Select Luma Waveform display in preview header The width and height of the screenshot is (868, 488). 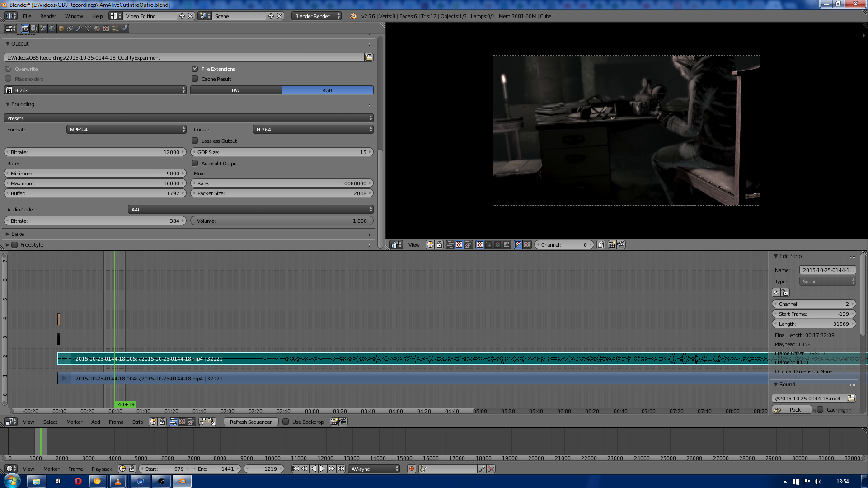[488, 244]
